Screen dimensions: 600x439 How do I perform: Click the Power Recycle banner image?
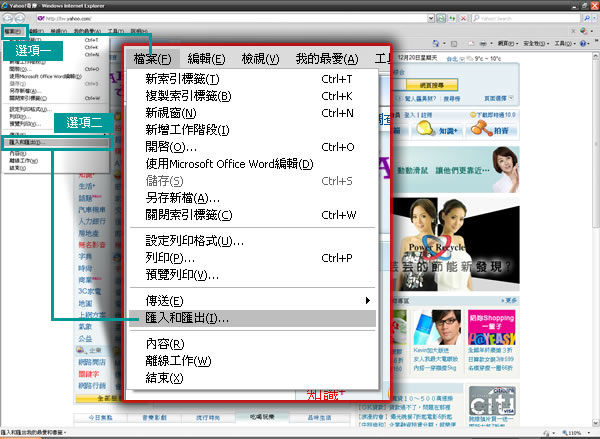[x=456, y=245]
